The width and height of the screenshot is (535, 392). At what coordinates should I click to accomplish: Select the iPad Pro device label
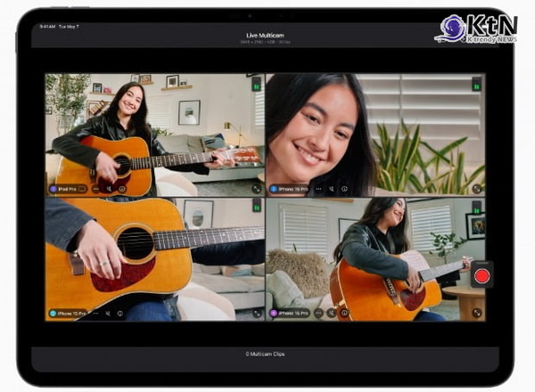click(69, 189)
